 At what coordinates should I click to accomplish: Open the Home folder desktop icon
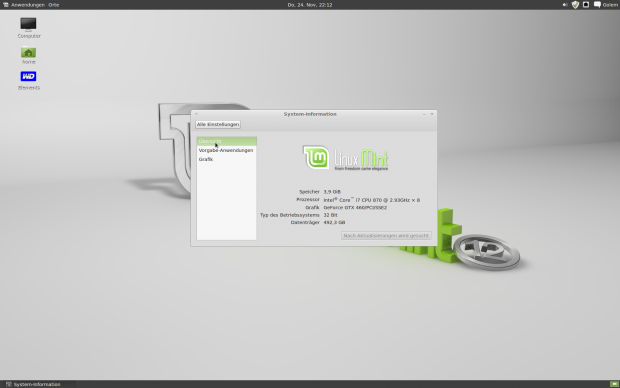pos(28,52)
